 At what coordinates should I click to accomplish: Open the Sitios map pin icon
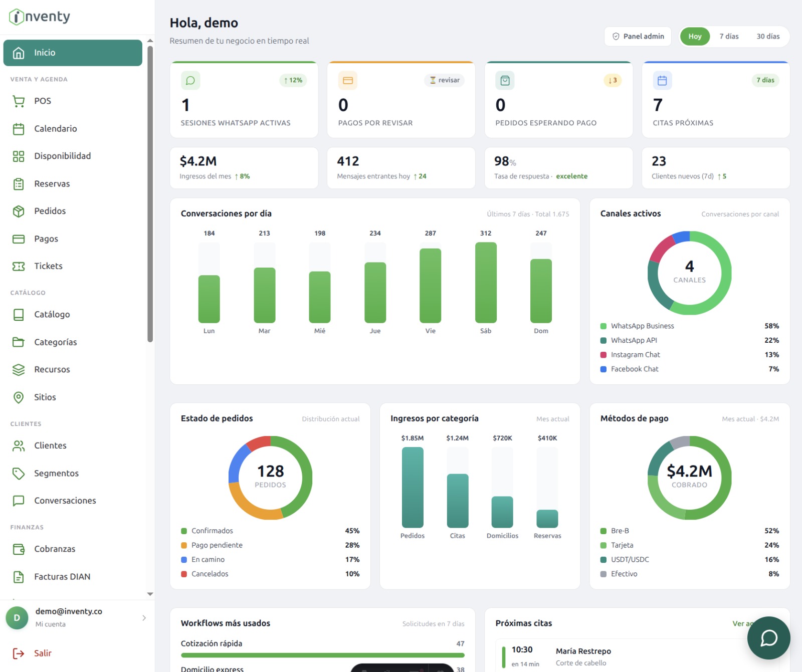[19, 397]
